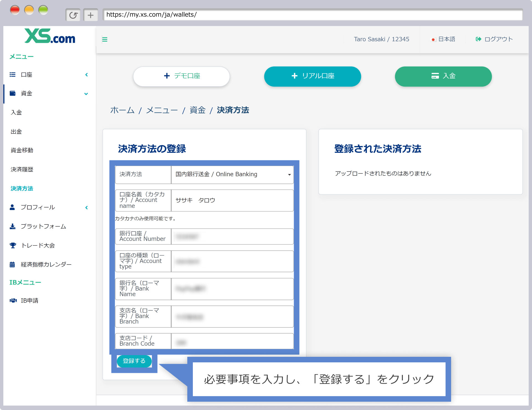Click the logout arrow icon
The height and width of the screenshot is (410, 532).
tap(478, 39)
